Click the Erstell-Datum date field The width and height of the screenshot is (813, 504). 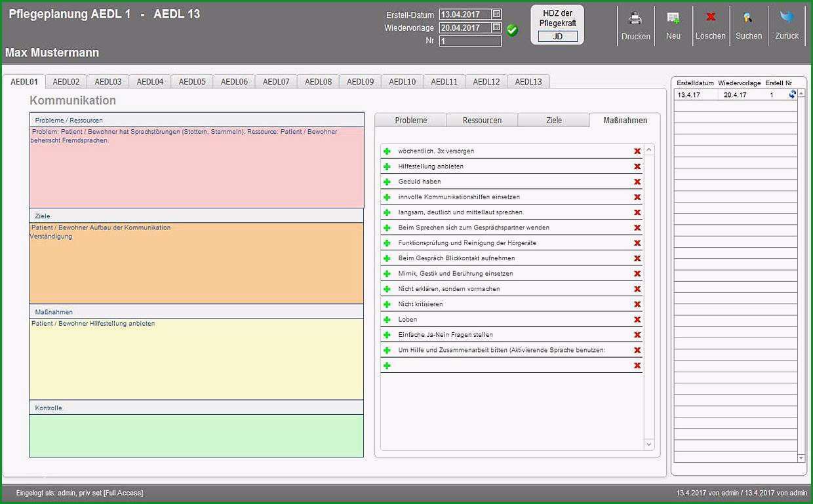pos(465,14)
